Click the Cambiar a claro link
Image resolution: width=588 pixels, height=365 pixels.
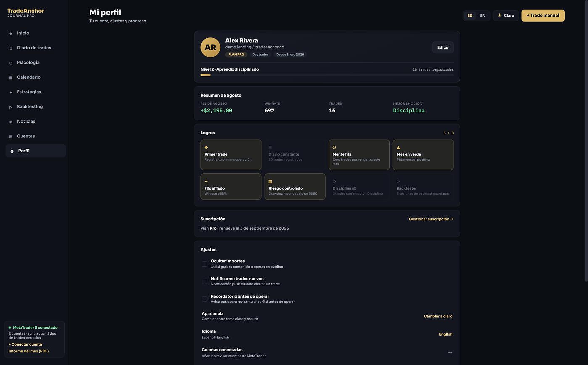point(438,316)
